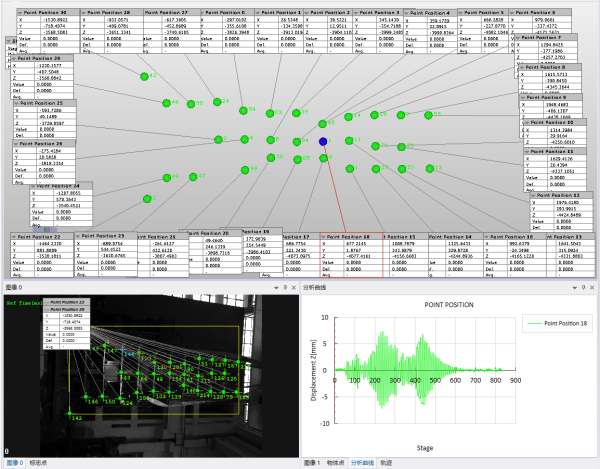The image size is (600, 469).
Task: Collapse the Point Position 22 table
Action: point(14,237)
